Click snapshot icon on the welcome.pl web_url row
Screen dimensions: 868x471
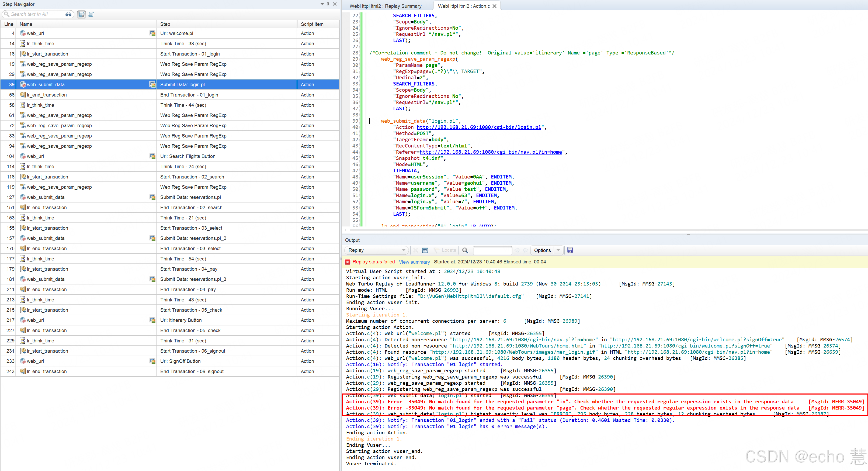(152, 33)
